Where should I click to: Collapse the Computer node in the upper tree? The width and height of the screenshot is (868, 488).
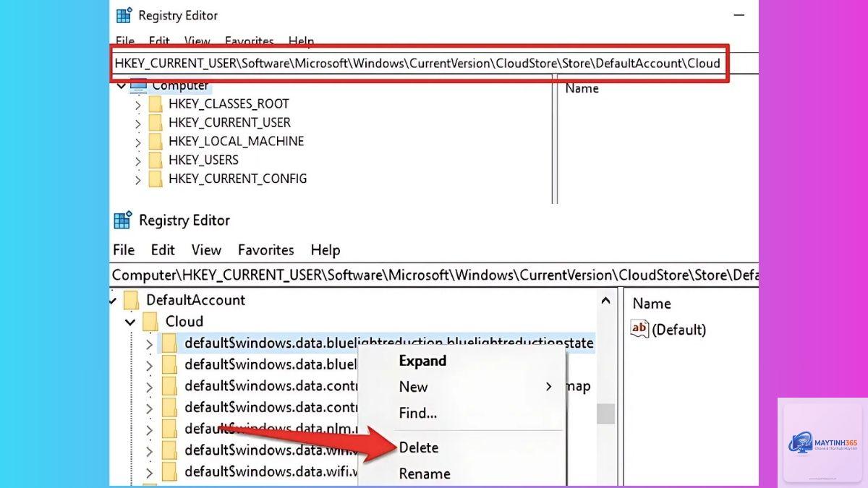[x=121, y=86]
